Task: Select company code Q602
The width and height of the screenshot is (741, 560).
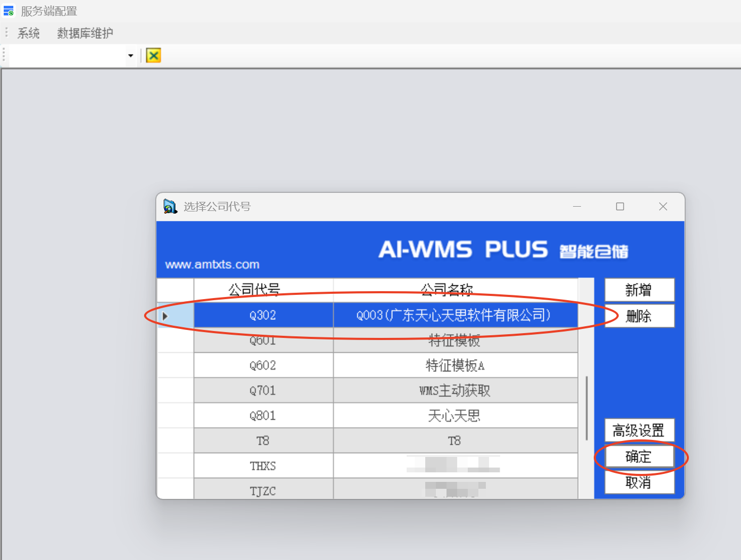Action: click(x=263, y=366)
